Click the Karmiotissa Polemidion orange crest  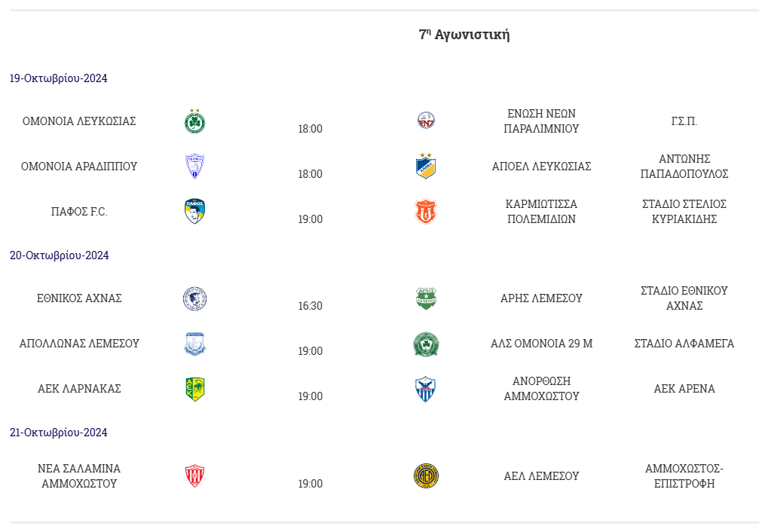426,212
